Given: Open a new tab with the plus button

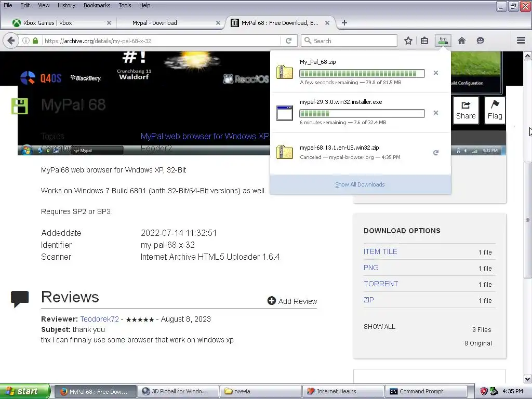Looking at the screenshot, I should [x=344, y=23].
